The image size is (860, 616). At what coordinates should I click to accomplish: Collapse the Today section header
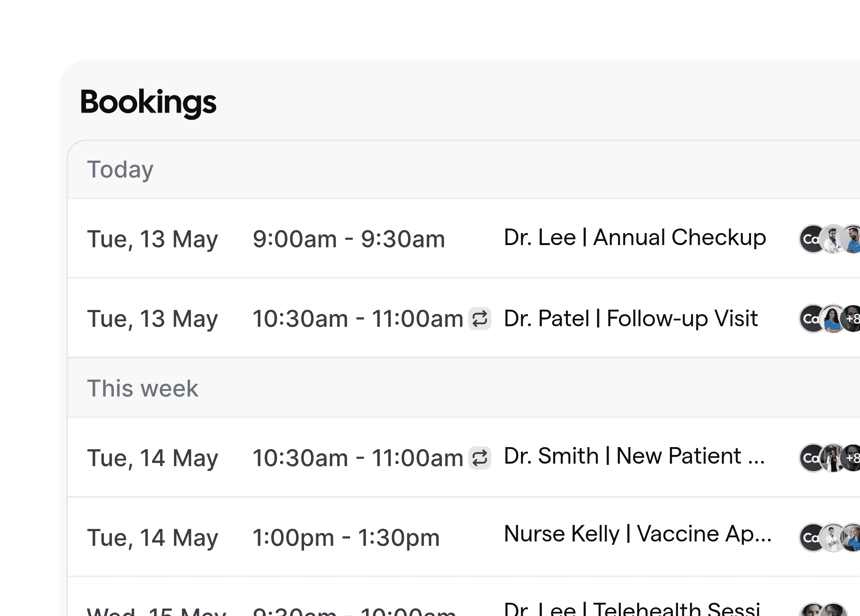(x=120, y=168)
